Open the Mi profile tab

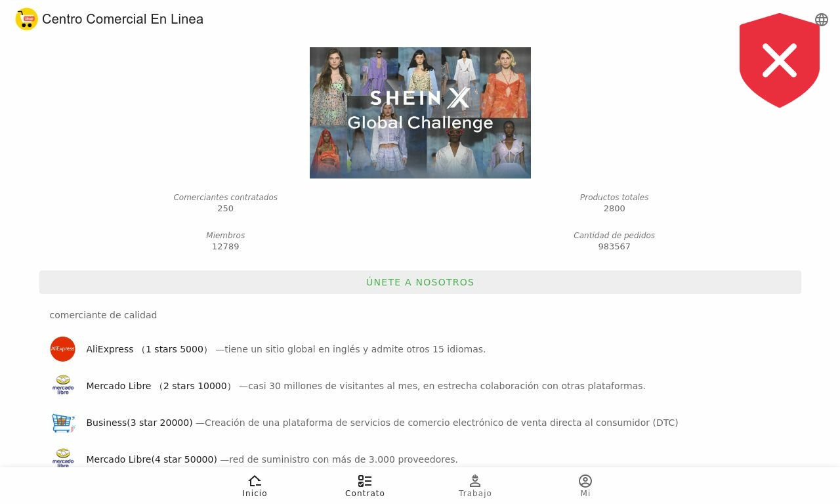click(x=585, y=486)
